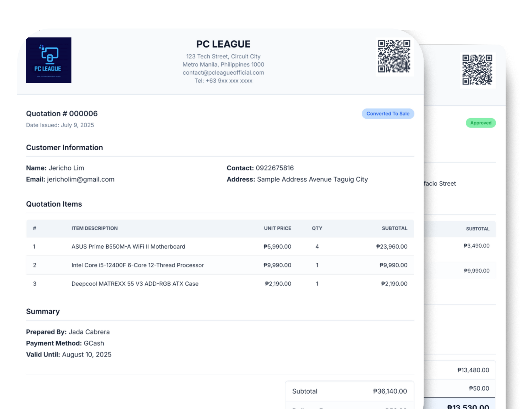This screenshot has width=532, height=409.
Task: Click Valid Until: August 10, 2025
Action: coord(69,355)
